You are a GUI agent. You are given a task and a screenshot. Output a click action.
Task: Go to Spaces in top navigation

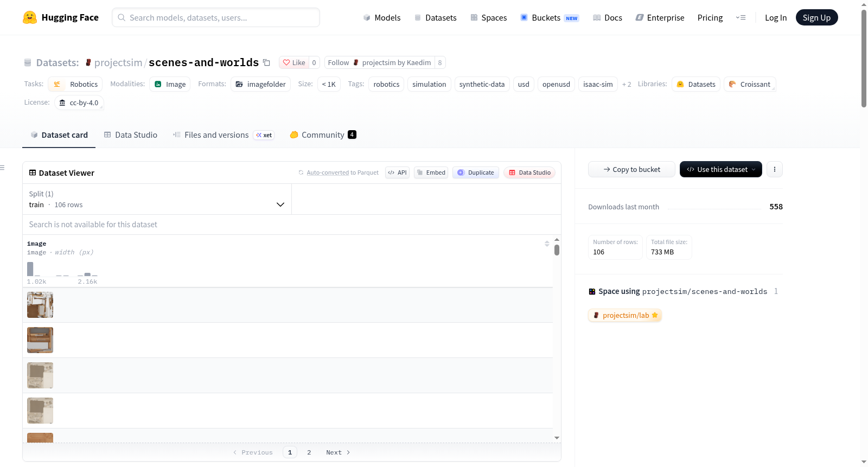489,17
